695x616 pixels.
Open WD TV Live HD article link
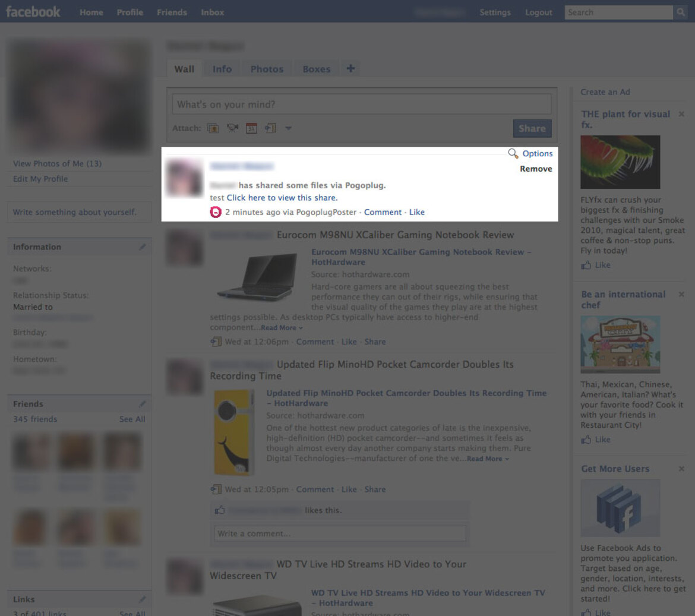(428, 598)
